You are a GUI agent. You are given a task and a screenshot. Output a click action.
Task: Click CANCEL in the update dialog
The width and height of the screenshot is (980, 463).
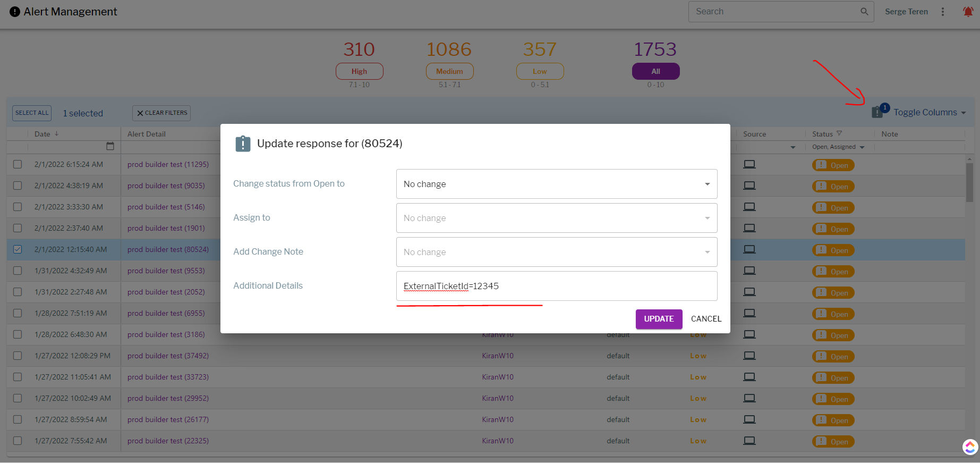point(706,319)
